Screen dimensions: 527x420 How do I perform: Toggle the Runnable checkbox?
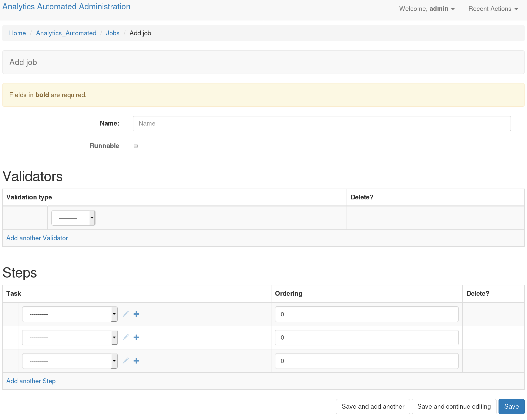[x=136, y=146]
